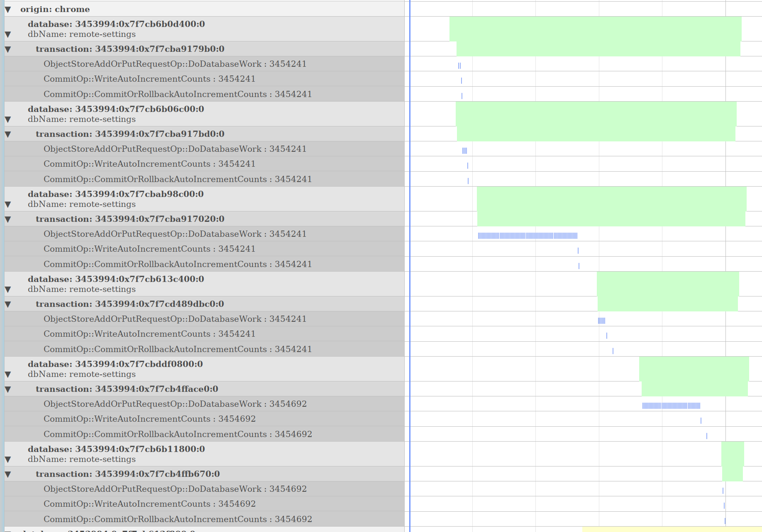762x532 pixels.
Task: Select CommitOp::WriteAutoIncrementCounts under transaction 0x7f7cb4fface0
Action: (204, 419)
